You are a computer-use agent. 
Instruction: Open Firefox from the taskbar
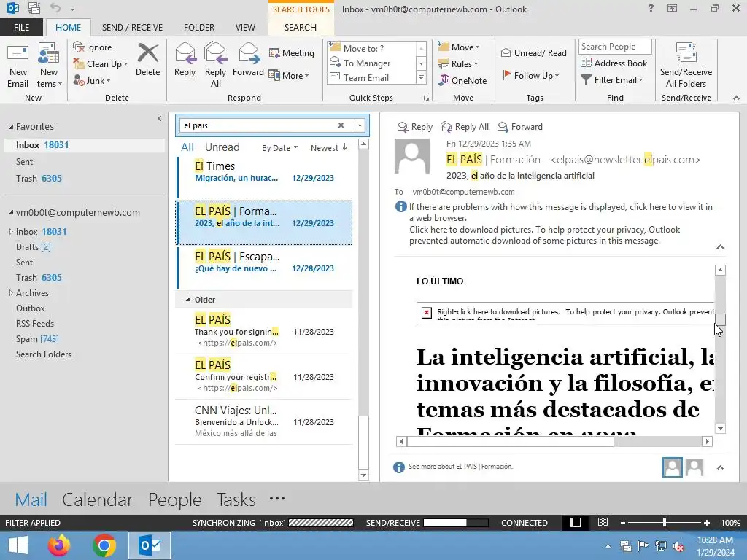[x=58, y=545]
